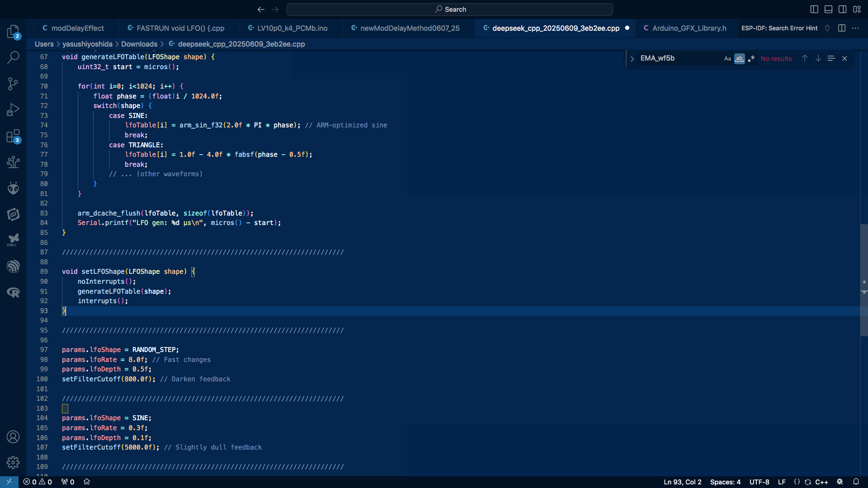Open the Spaces: 4 indentation selector
The height and width of the screenshot is (488, 868).
click(725, 482)
